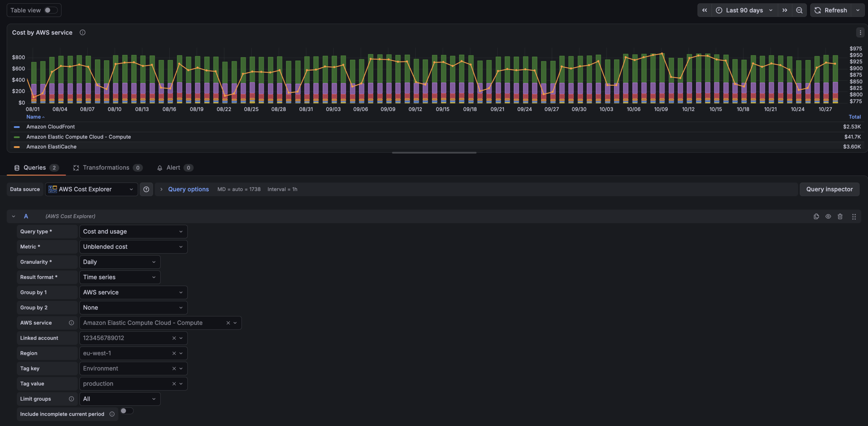Open data source help icon
This screenshot has width=868, height=426.
(146, 189)
